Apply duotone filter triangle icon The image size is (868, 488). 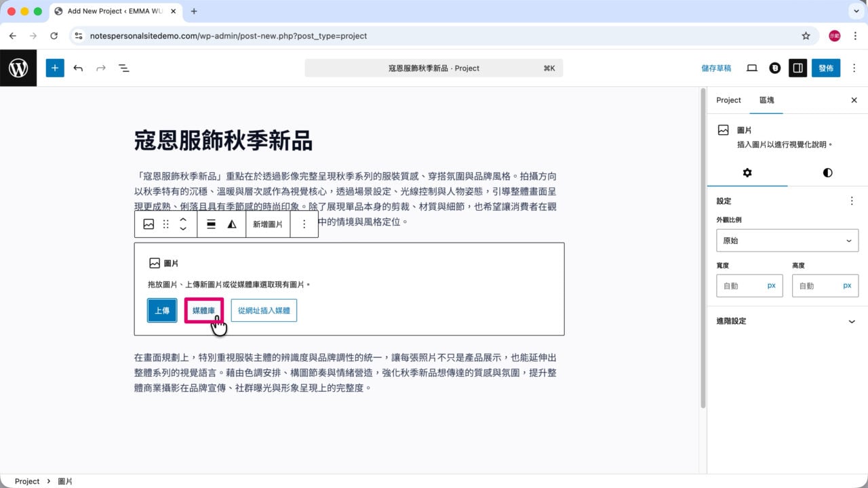(232, 224)
